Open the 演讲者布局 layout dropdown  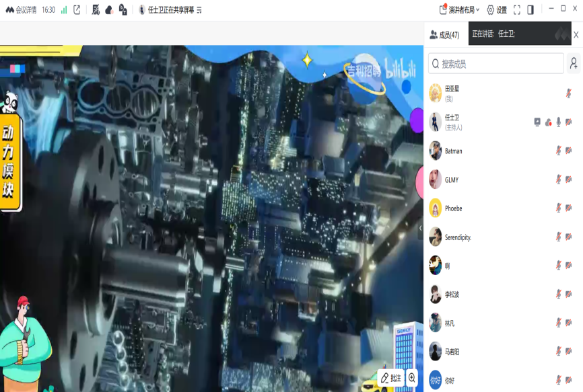coord(460,10)
